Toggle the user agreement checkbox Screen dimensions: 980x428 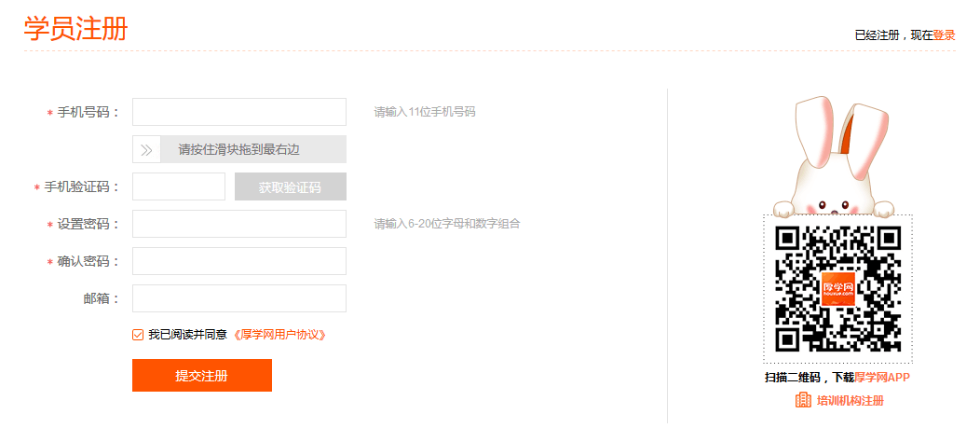[x=138, y=335]
